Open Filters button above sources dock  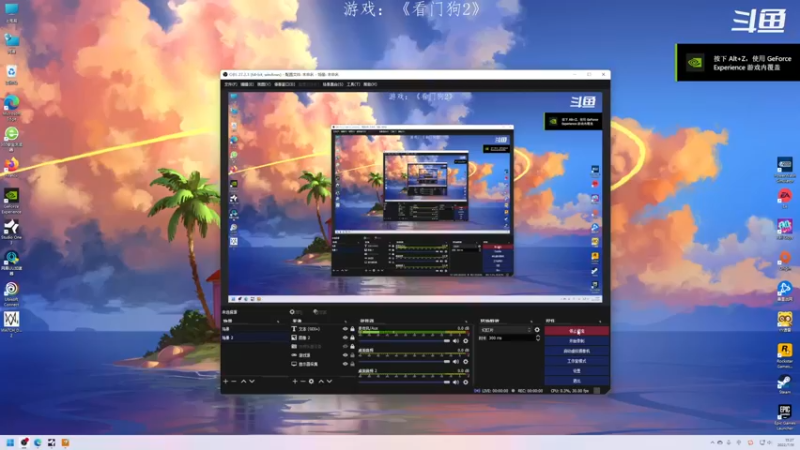click(x=320, y=312)
